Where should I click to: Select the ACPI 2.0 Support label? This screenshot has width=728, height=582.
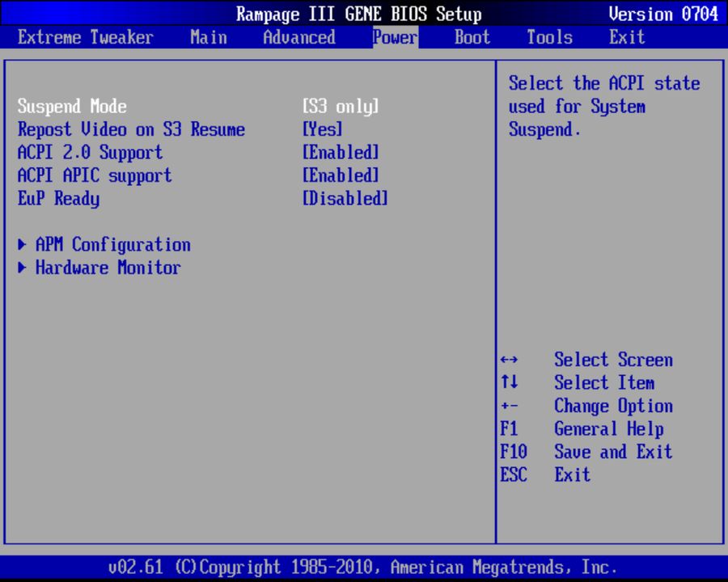[90, 152]
